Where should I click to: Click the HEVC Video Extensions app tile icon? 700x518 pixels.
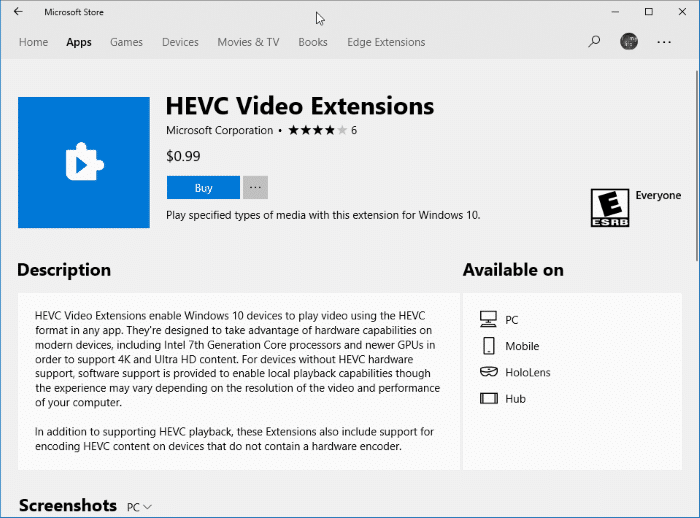(84, 163)
